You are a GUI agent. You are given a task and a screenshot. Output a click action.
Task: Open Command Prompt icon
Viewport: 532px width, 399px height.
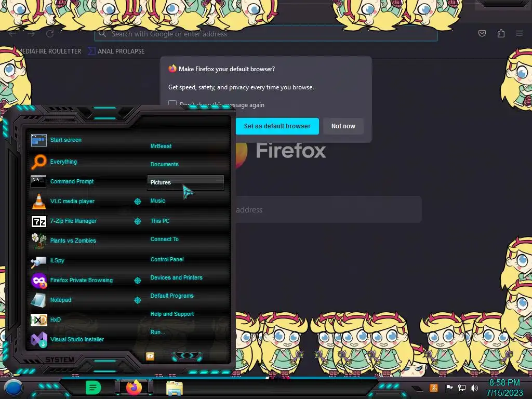(38, 181)
